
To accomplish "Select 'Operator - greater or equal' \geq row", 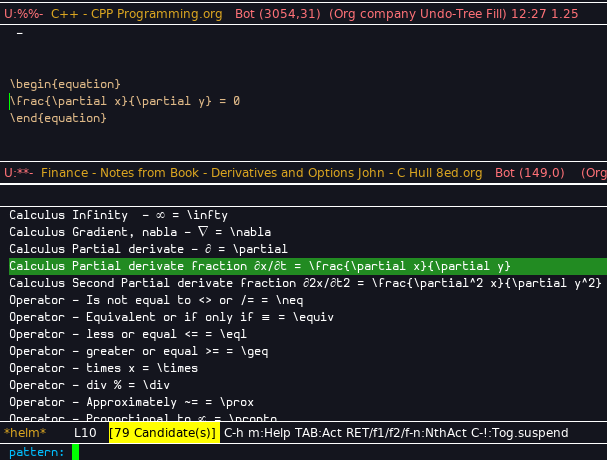I will [x=139, y=351].
